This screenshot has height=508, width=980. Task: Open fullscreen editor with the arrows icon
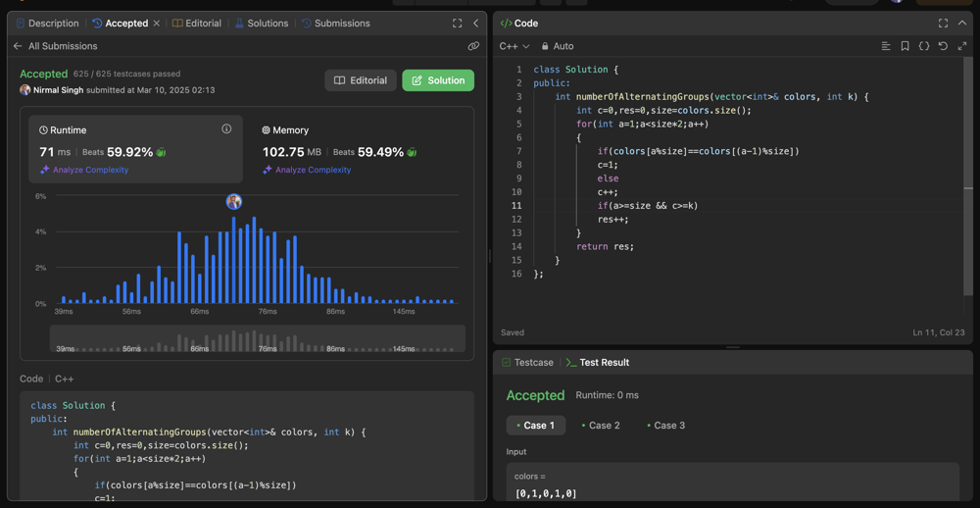(x=961, y=46)
